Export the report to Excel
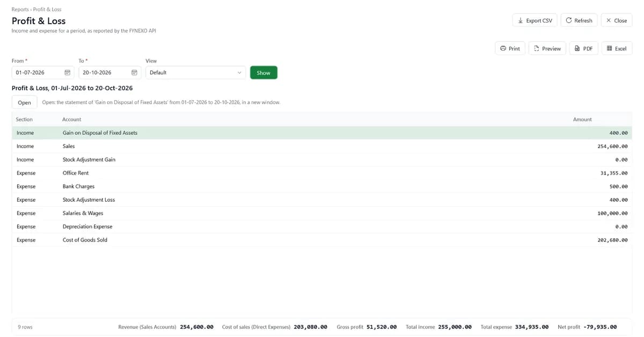This screenshot has height=337, width=644. (x=616, y=48)
